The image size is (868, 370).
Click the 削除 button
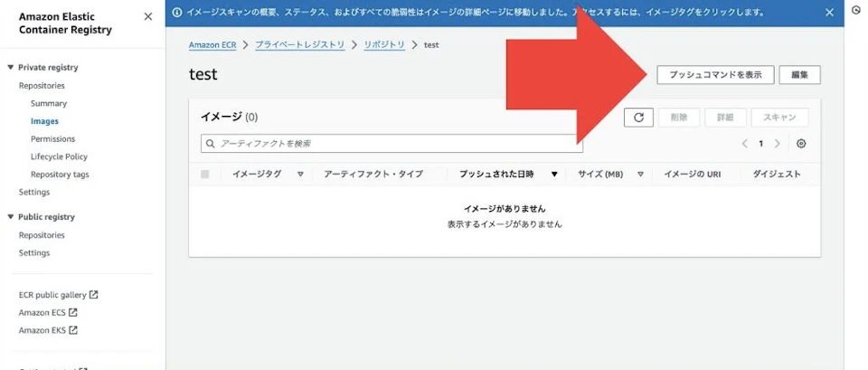679,118
